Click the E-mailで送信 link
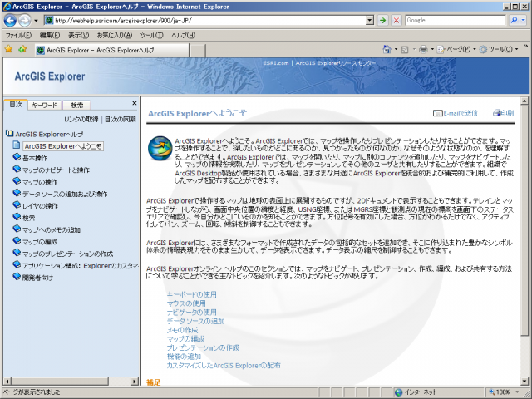The height and width of the screenshot is (399, 532). 456,113
